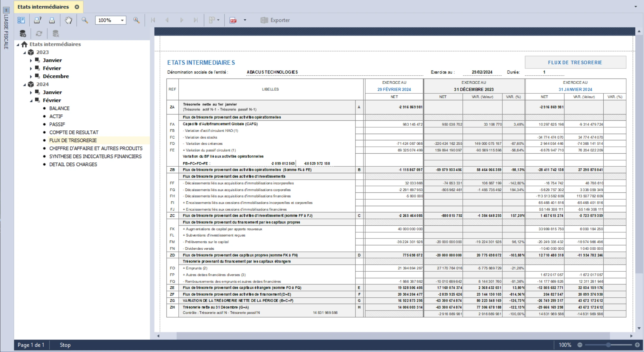The width and height of the screenshot is (644, 352).
Task: Expand the Janvier node under 2024
Action: tap(31, 93)
